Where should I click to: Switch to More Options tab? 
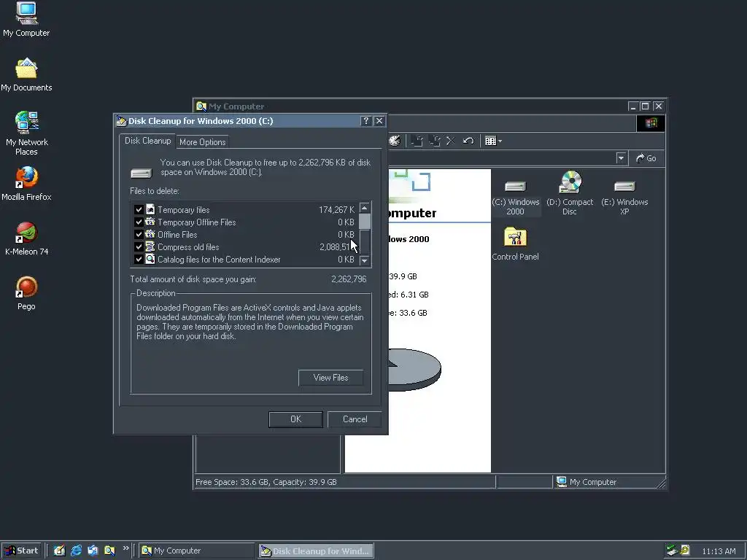click(x=203, y=142)
